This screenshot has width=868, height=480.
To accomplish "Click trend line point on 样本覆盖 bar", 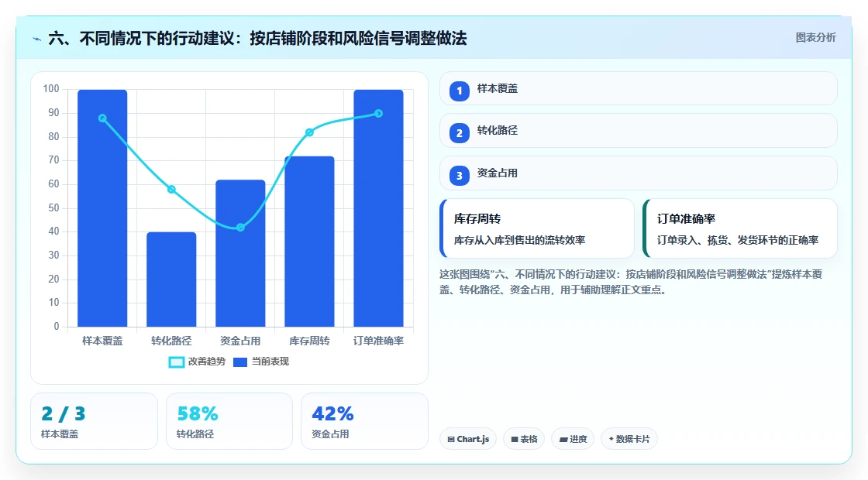I will click(102, 118).
